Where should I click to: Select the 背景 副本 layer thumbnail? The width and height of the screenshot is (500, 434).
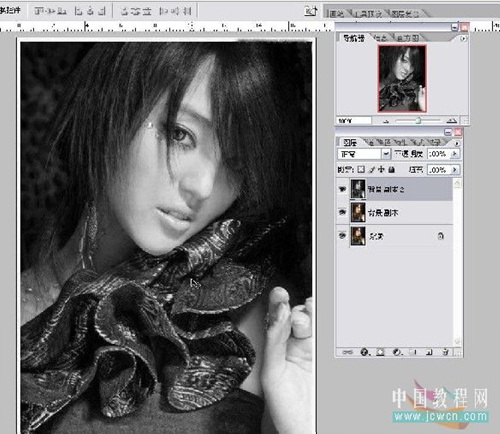coord(358,212)
